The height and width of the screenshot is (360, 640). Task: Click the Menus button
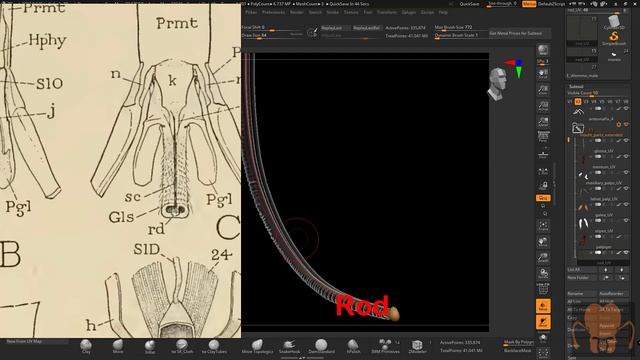click(x=529, y=4)
